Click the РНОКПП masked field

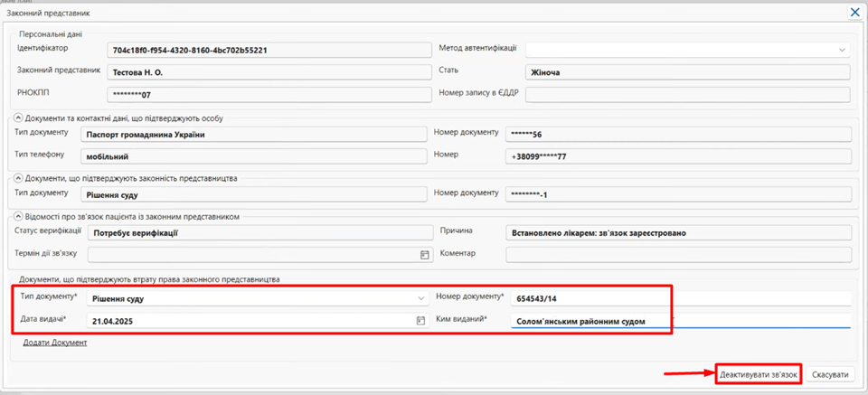point(269,95)
